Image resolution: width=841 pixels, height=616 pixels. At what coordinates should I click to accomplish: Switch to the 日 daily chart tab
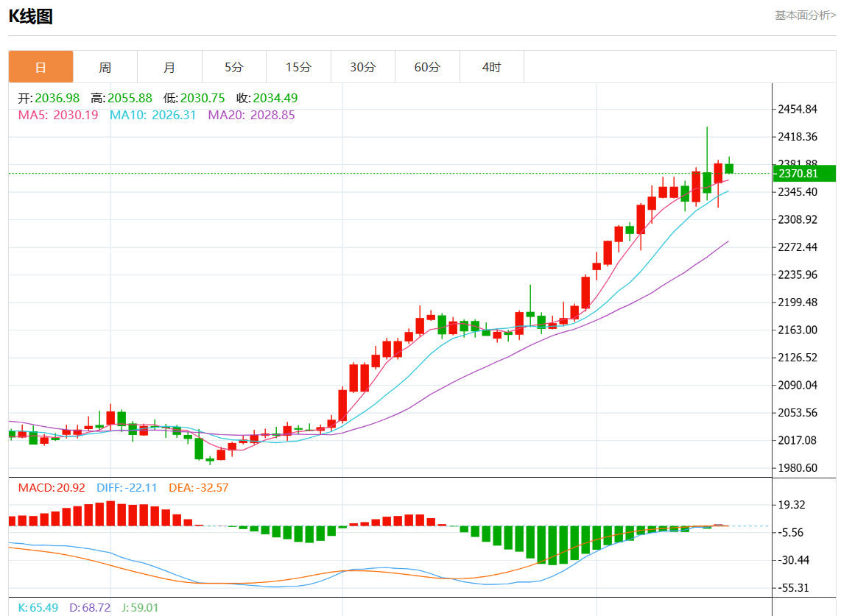pos(41,67)
